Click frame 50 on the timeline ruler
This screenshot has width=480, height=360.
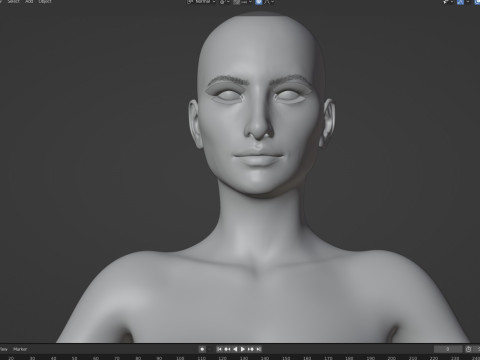coord(74,358)
